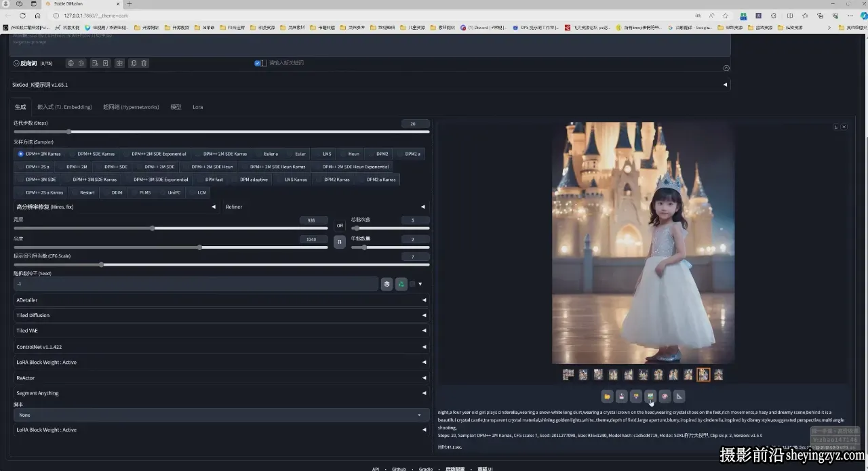Click the Steps value box showing 20
The image size is (868, 471).
tap(415, 123)
